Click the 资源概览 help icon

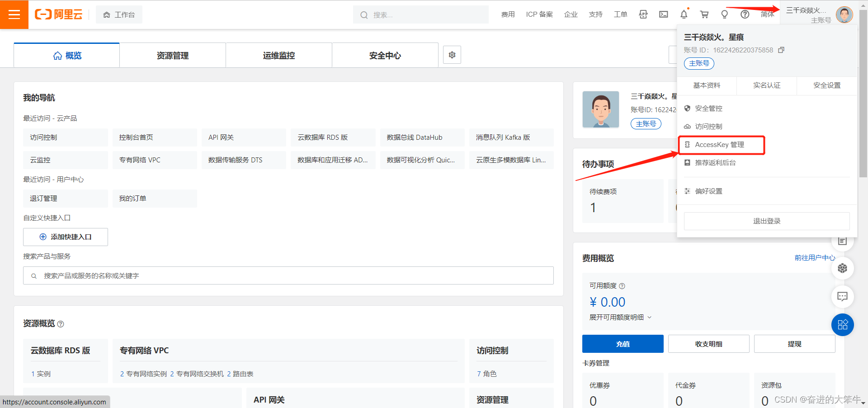point(61,324)
